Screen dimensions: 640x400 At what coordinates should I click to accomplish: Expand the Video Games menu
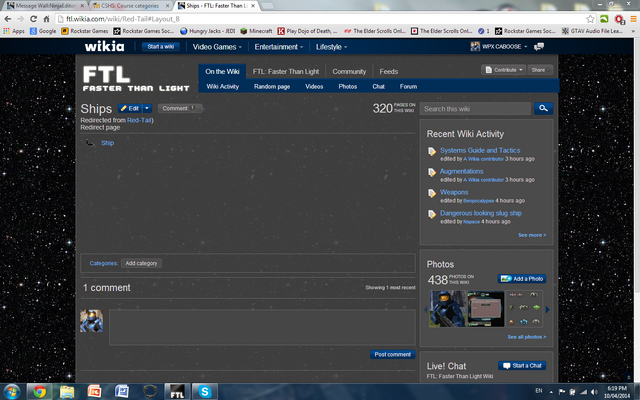217,47
